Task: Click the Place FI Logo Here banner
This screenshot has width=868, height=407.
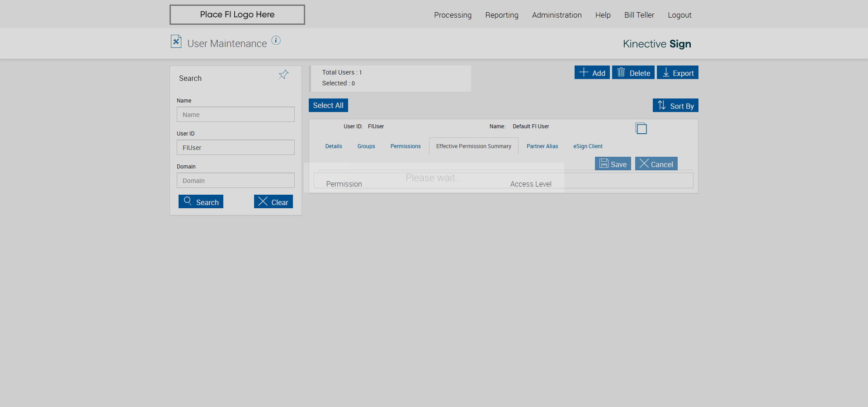Action: pos(237,14)
